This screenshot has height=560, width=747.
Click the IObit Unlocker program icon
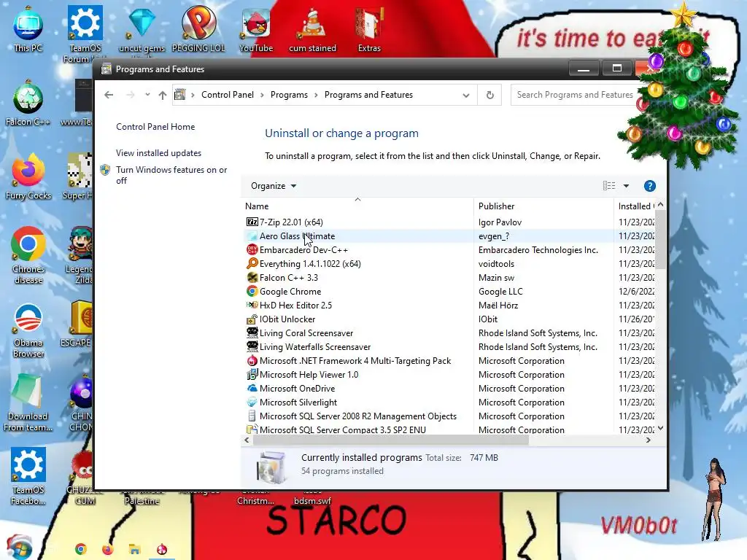(252, 319)
